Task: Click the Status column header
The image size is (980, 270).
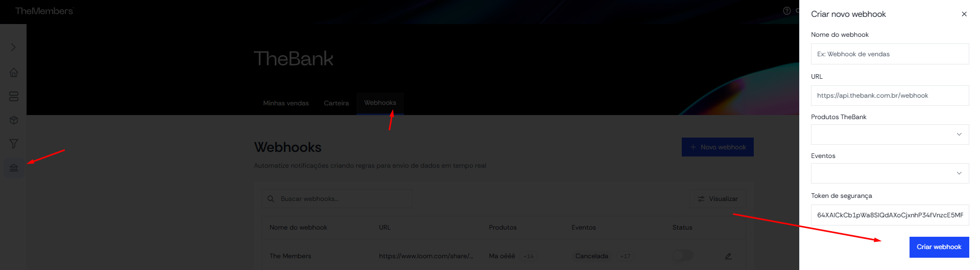Action: coord(682,228)
